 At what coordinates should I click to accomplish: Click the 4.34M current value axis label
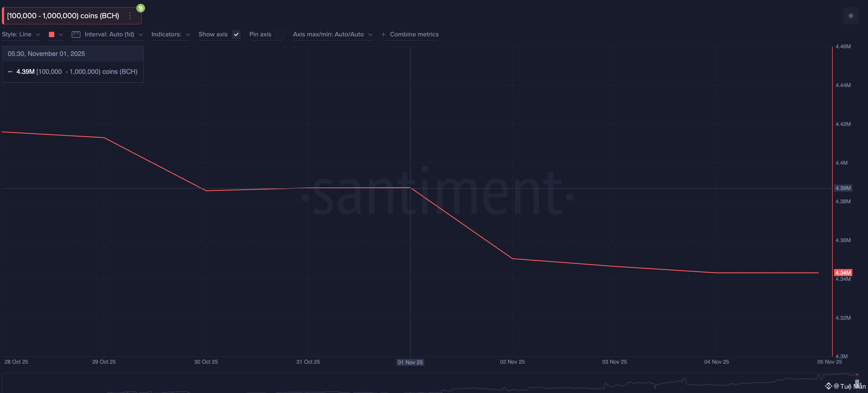pos(843,273)
